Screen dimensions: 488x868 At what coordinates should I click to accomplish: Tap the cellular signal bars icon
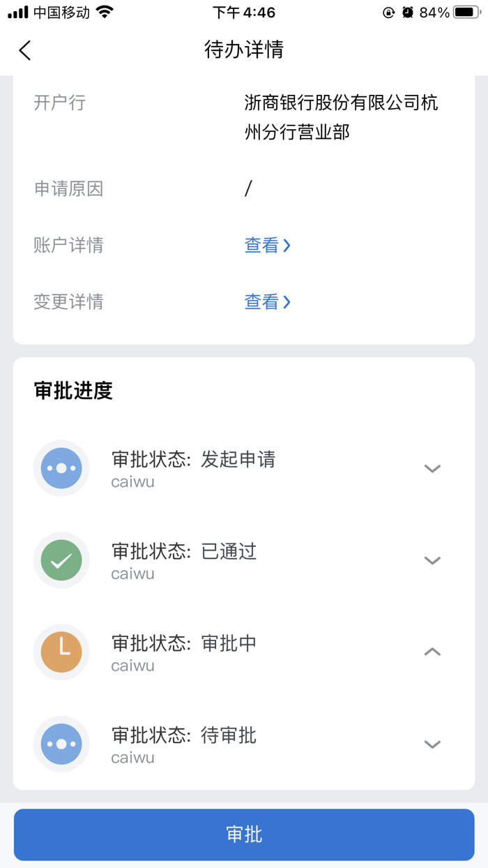coord(18,13)
